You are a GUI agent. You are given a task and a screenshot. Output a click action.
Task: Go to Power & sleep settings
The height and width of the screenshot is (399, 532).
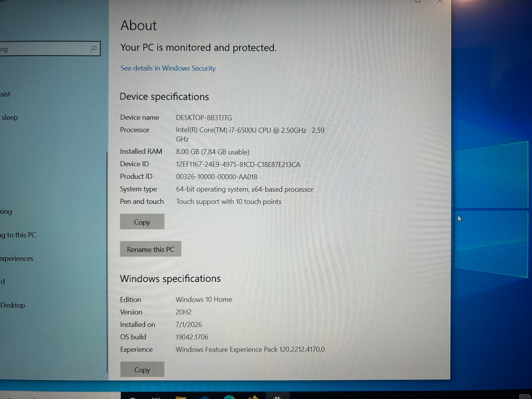pos(9,117)
